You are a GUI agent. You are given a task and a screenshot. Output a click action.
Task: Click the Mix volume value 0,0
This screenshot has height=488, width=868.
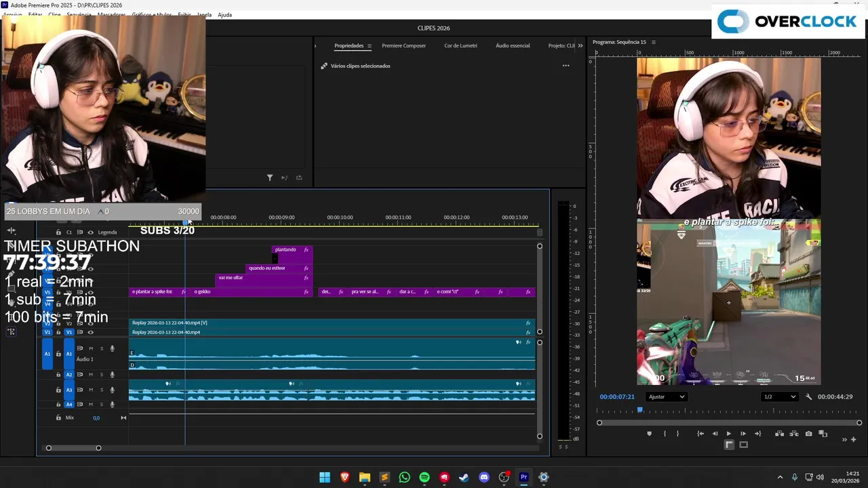tap(96, 418)
